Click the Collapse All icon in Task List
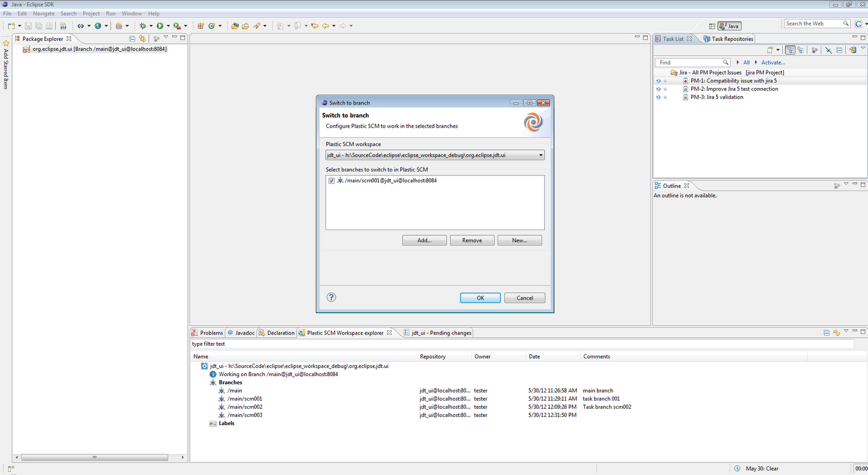 839,50
